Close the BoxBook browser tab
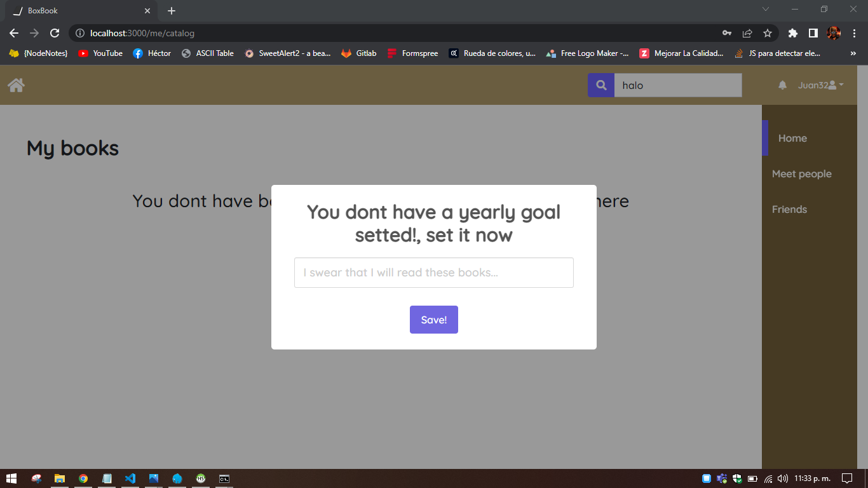This screenshot has width=868, height=488. click(x=147, y=11)
